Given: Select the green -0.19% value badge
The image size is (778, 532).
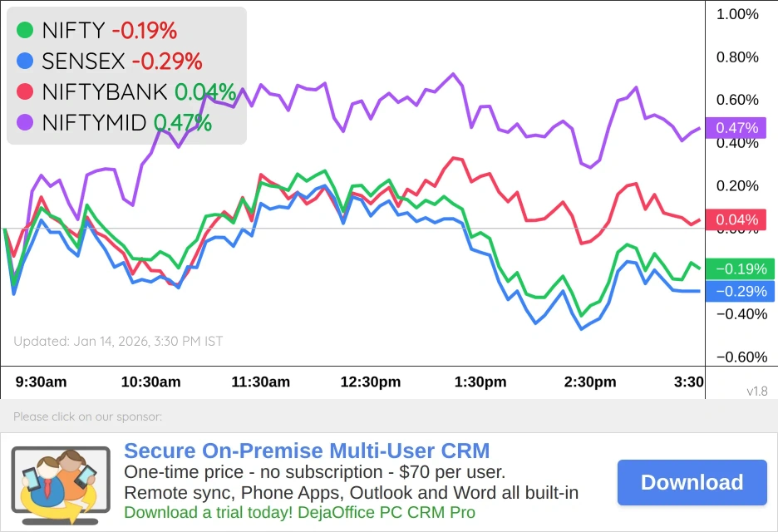Looking at the screenshot, I should 740,269.
